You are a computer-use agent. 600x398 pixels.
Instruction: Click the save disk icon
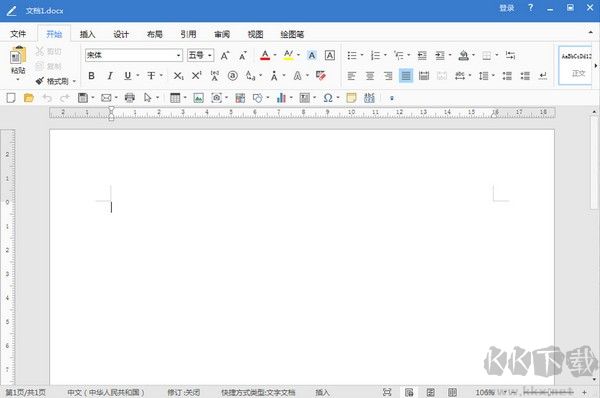click(x=83, y=98)
